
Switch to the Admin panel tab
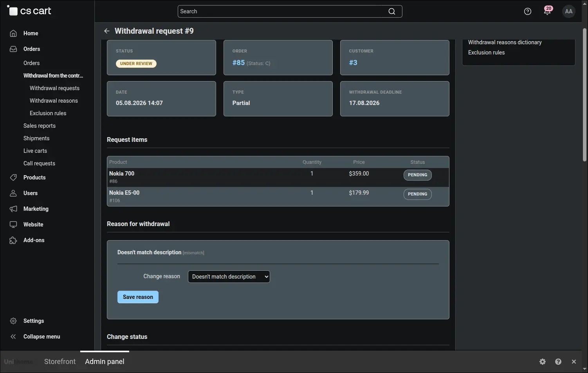point(105,362)
